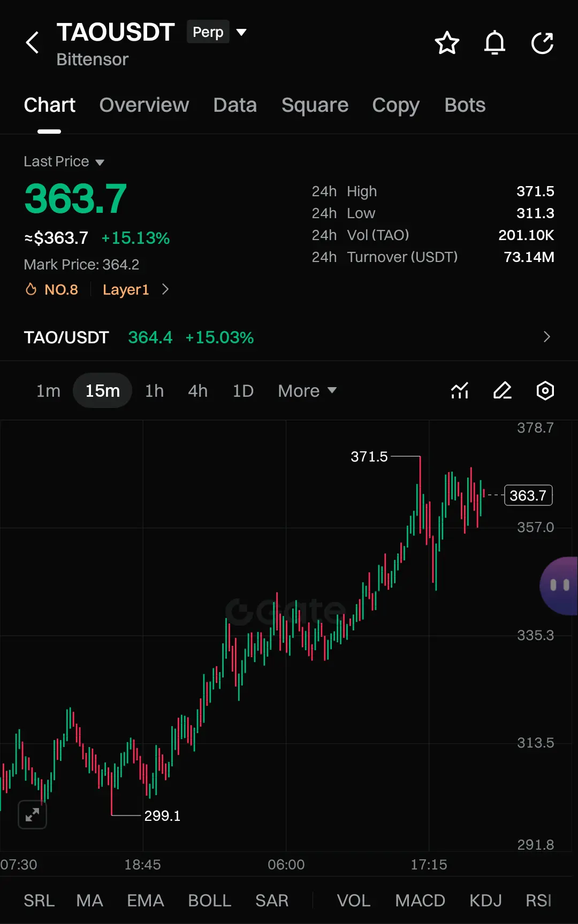The image size is (578, 924).
Task: Open TAO/USDT spot pair chevron
Action: coord(546,337)
